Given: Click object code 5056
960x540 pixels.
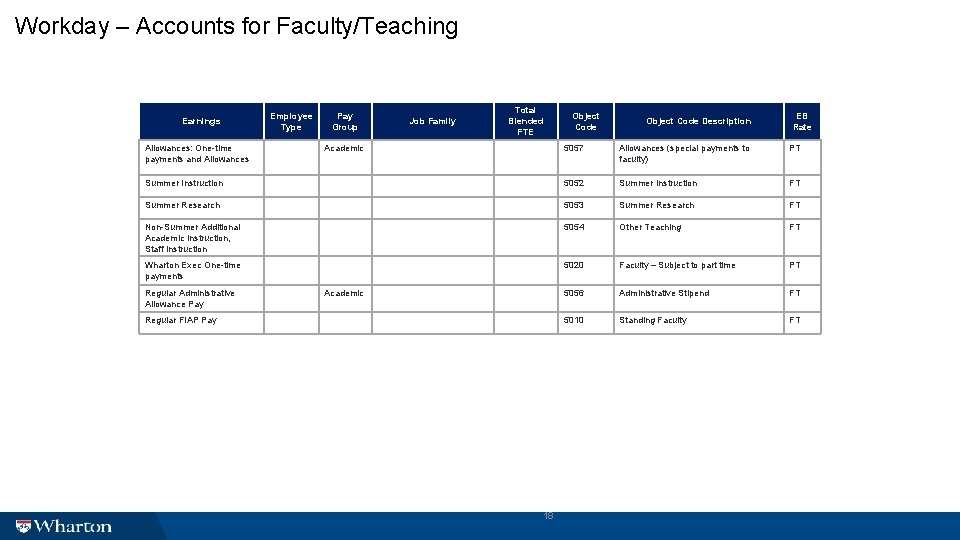Looking at the screenshot, I should (x=574, y=293).
